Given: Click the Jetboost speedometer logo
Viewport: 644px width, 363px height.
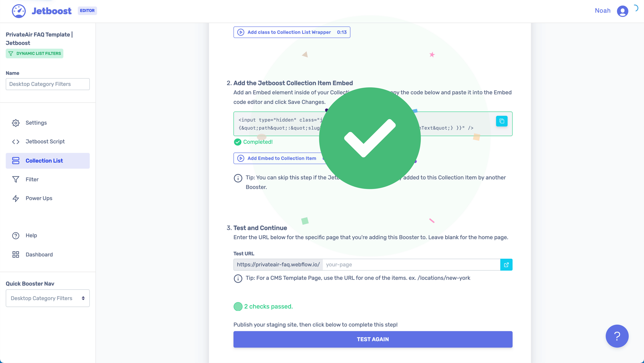Looking at the screenshot, I should coord(19,11).
